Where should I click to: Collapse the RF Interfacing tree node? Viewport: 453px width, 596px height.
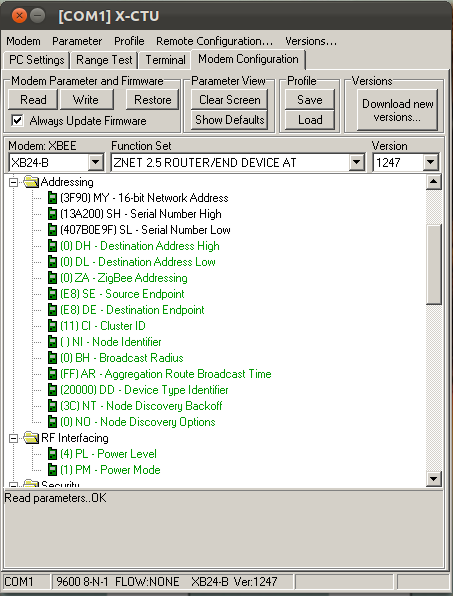pyautogui.click(x=13, y=438)
